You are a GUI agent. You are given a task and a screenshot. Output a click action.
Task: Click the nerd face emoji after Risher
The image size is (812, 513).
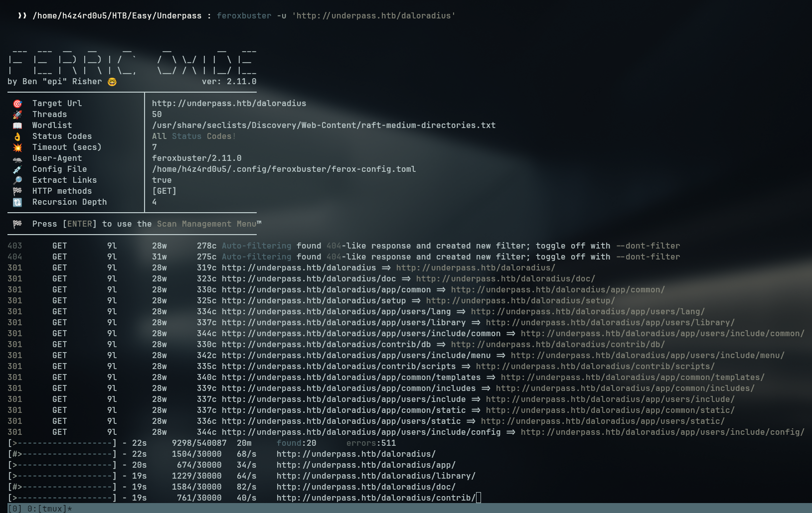[112, 82]
